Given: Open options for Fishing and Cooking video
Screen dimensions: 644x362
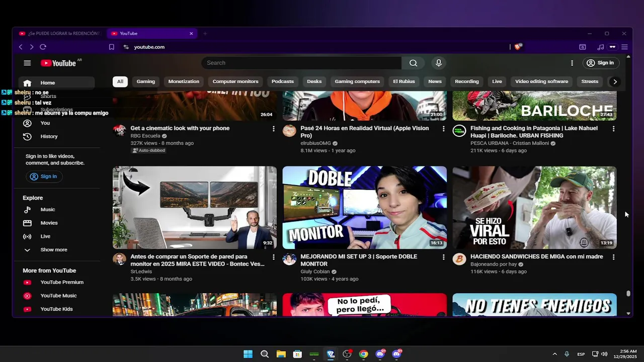Looking at the screenshot, I should pos(613,129).
